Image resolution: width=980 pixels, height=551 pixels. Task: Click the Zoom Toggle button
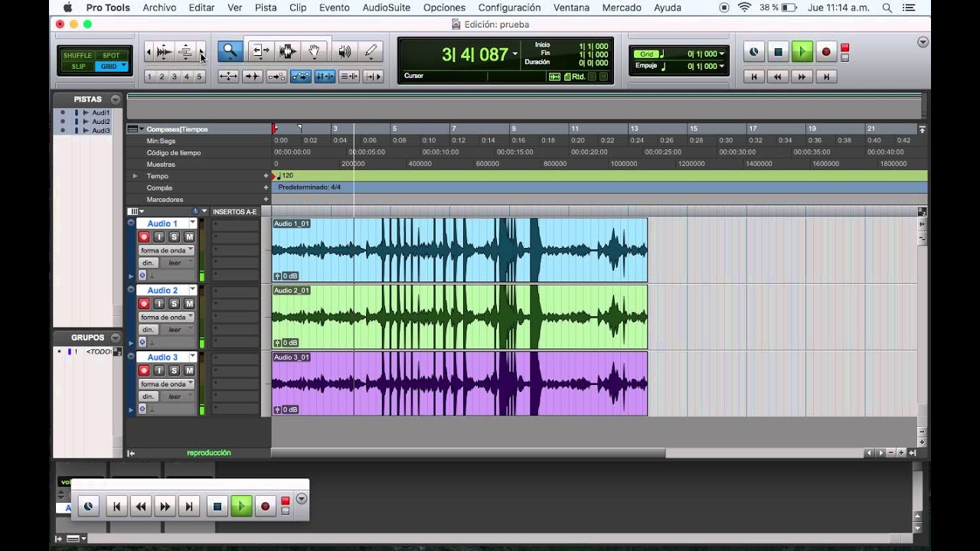pos(228,76)
